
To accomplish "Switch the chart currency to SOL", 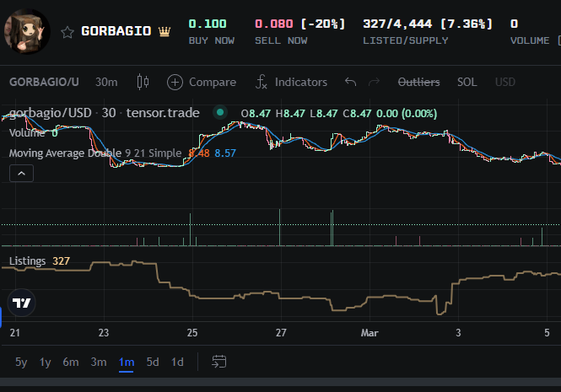I will (467, 83).
